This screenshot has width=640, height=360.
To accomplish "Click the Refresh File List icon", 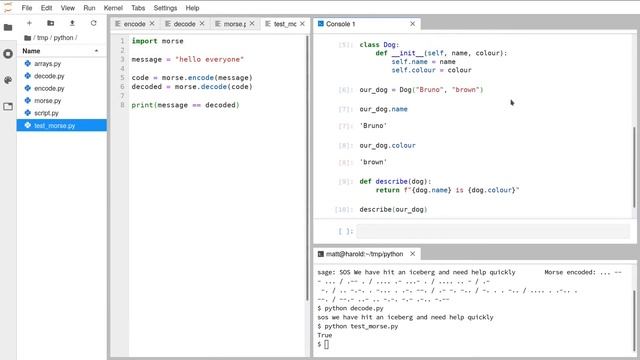I will click(x=93, y=23).
